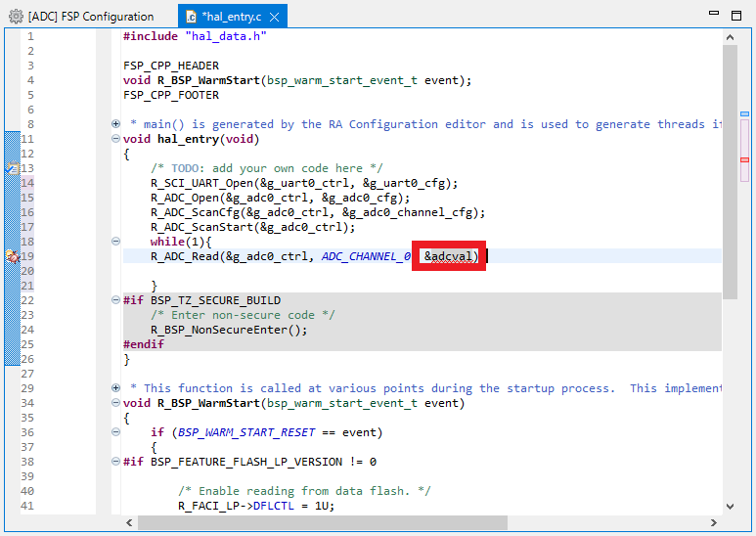This screenshot has width=756, height=536.
Task: Click ADC_CHANNEL_0 in the R_ADC_Read call
Action: pos(366,256)
